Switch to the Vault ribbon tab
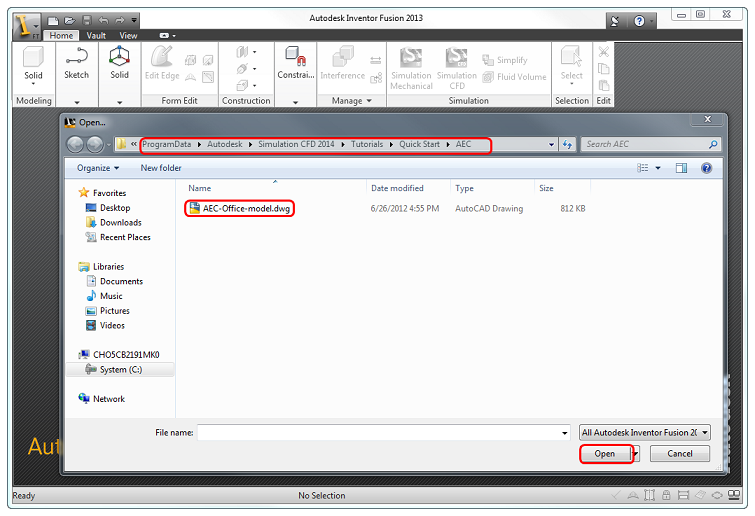This screenshot has height=516, width=755. pyautogui.click(x=96, y=36)
